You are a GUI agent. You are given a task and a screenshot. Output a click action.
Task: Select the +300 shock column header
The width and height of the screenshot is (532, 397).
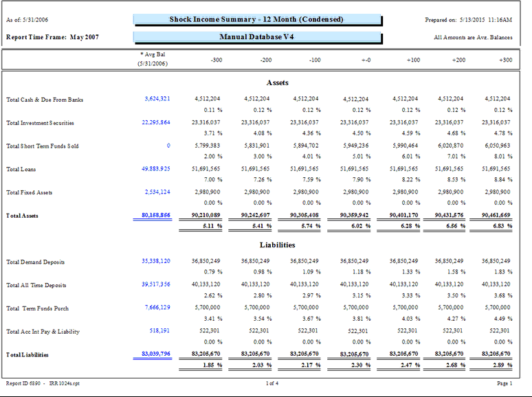tap(505, 60)
